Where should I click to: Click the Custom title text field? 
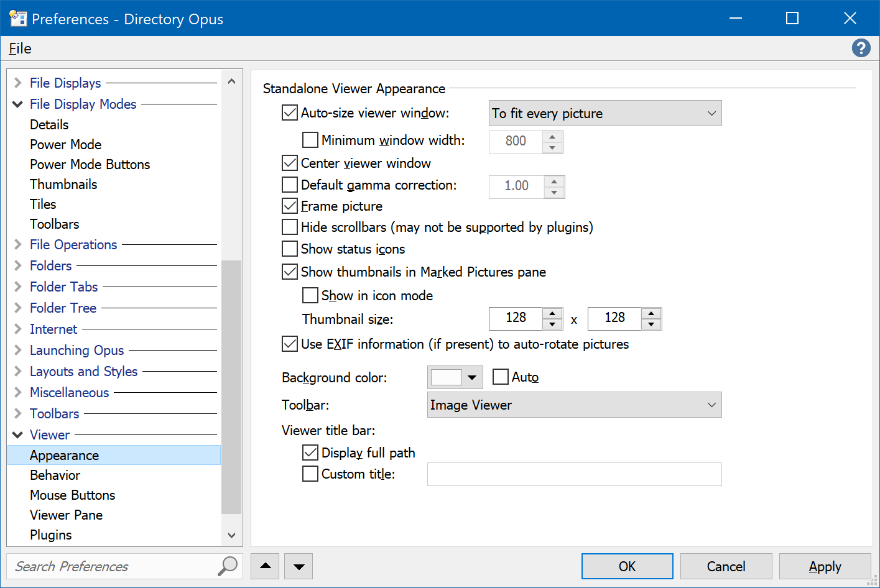574,474
